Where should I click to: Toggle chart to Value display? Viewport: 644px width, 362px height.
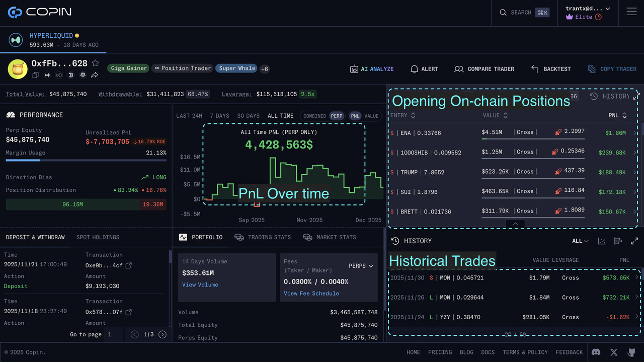pyautogui.click(x=371, y=116)
